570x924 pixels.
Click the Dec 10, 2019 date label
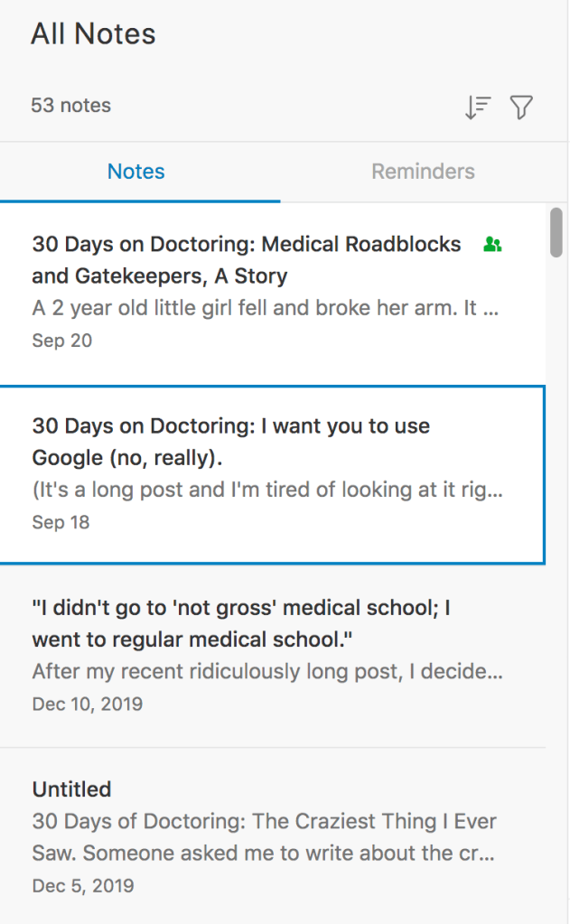tap(88, 704)
